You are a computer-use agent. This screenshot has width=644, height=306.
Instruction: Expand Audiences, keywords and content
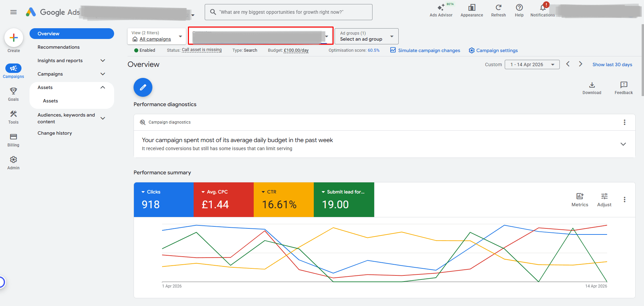pyautogui.click(x=103, y=118)
